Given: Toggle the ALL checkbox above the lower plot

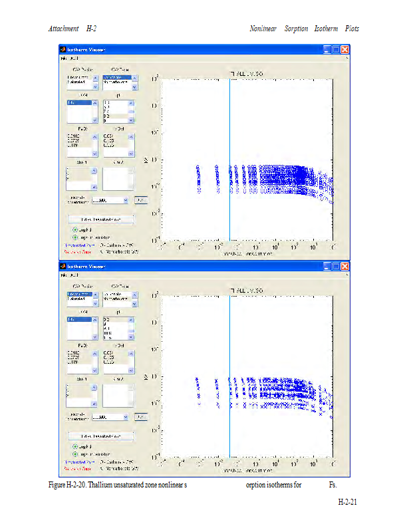Looking at the screenshot, I should tap(232, 291).
